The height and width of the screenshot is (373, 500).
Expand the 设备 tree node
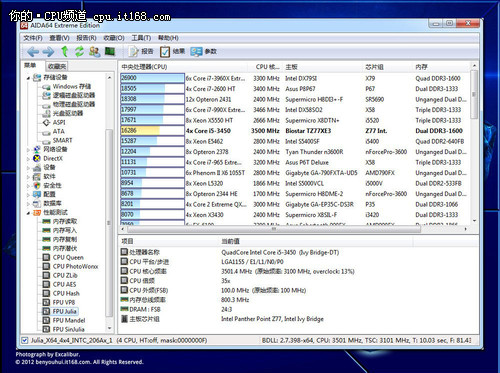coord(28,168)
